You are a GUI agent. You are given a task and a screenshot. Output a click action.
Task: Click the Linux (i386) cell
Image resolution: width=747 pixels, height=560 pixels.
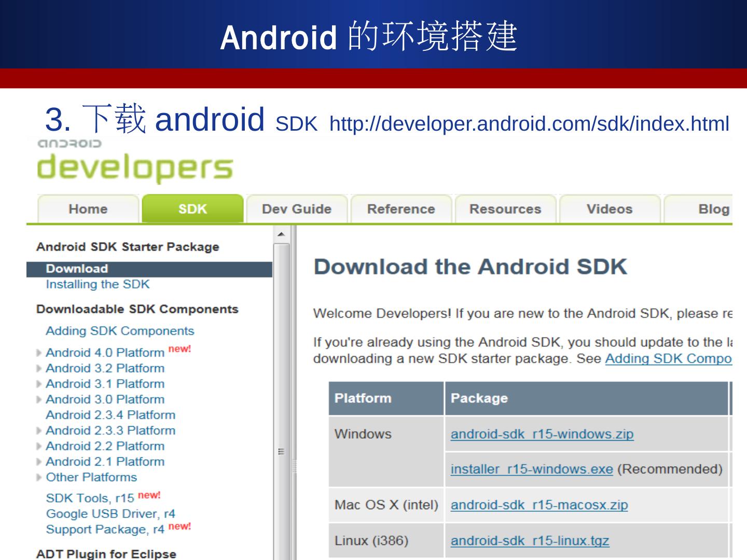[386, 541]
